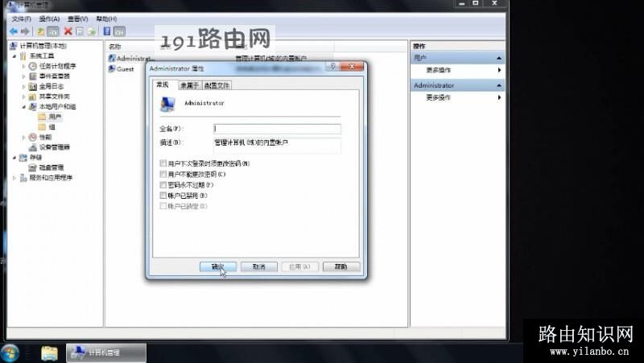The width and height of the screenshot is (644, 363).
Task: Expand the 共享文件夹 node arrow
Action: point(24,97)
